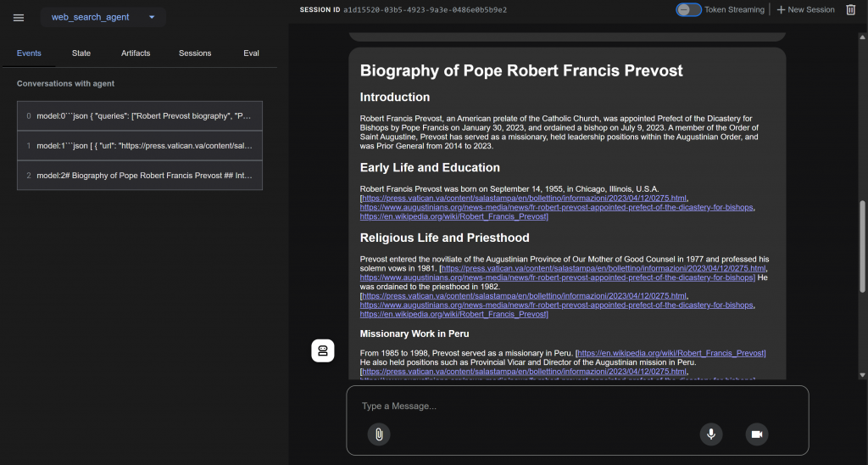The height and width of the screenshot is (465, 868).
Task: Delete session with trash icon
Action: coord(851,9)
